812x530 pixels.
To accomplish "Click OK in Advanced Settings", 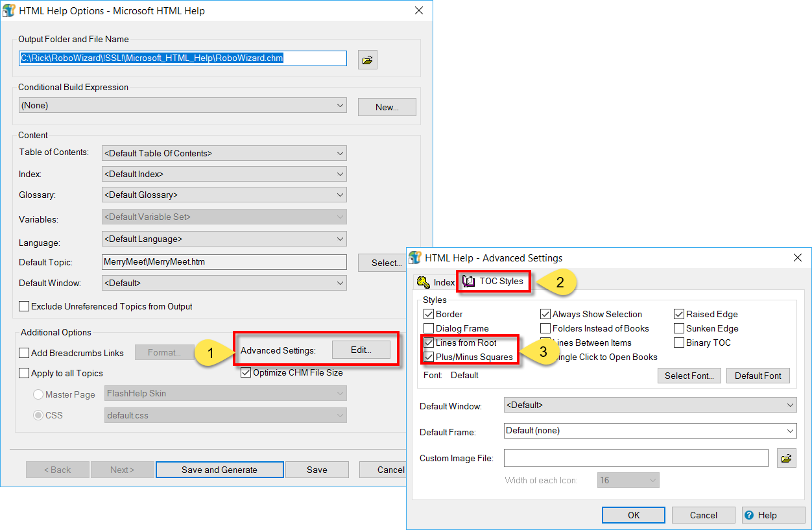I will tap(634, 515).
